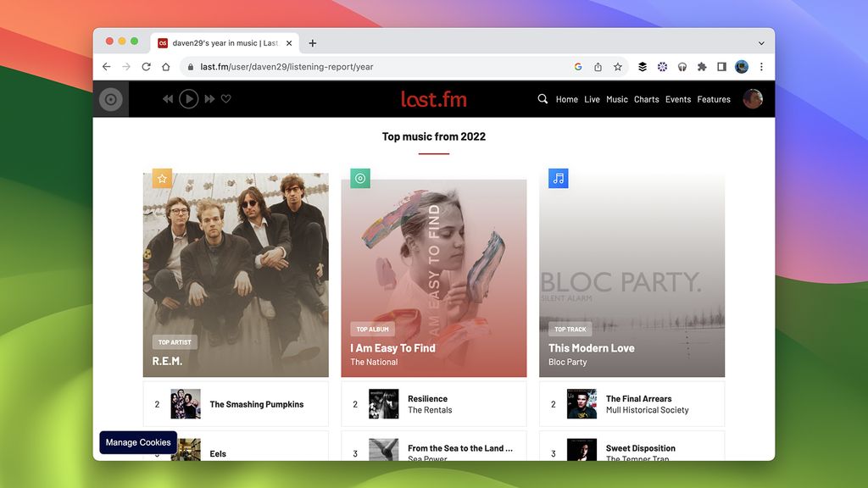Click the music note badge on This Modern Love

pos(557,178)
